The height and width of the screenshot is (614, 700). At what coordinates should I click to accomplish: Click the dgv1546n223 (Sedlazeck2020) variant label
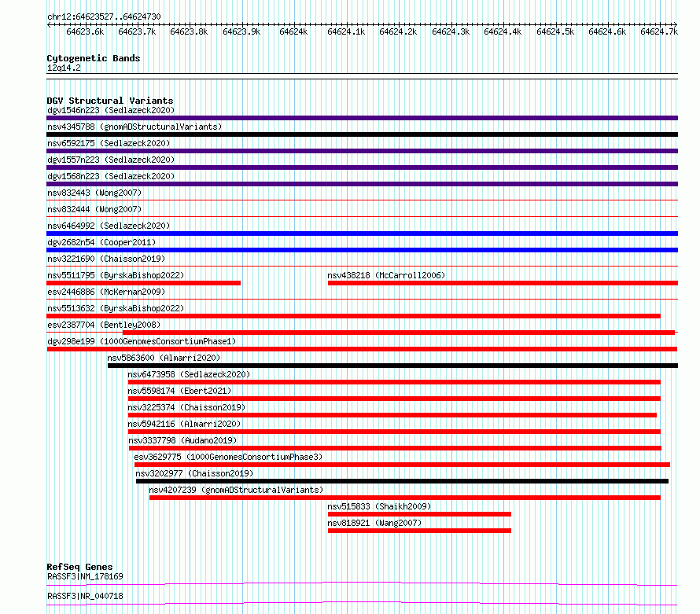[x=111, y=110]
